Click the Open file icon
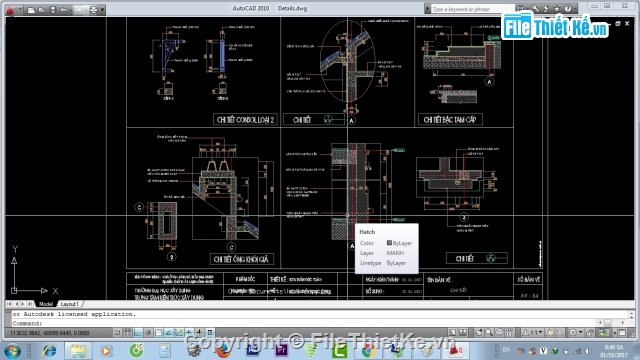This screenshot has height=360, width=640. (x=42, y=9)
